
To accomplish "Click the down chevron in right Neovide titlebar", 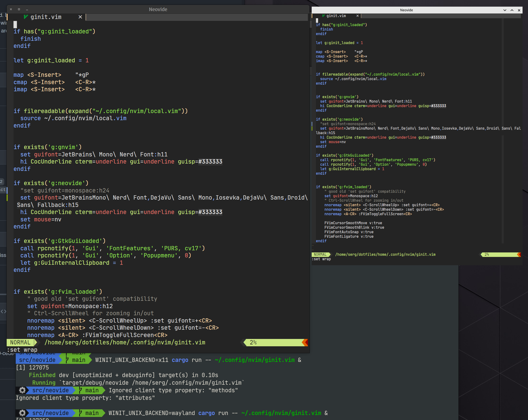I will click(x=505, y=10).
